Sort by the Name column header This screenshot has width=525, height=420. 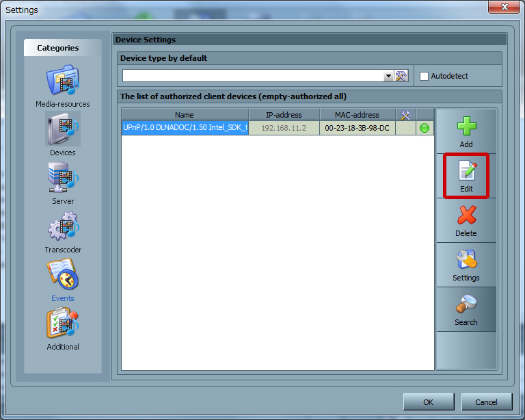(x=185, y=115)
